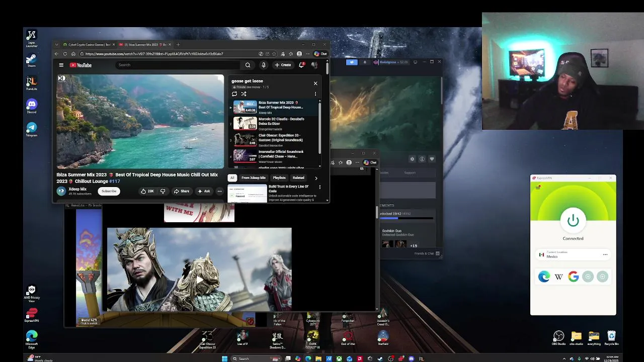The height and width of the screenshot is (362, 644).
Task: Click Steam achievements progress bar
Action: pyautogui.click(x=407, y=218)
